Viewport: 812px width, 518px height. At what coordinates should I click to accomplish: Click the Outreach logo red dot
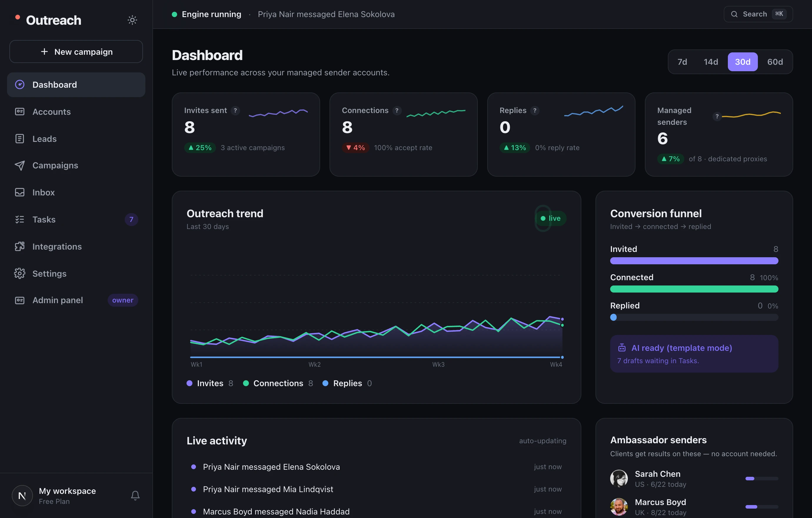coord(18,17)
